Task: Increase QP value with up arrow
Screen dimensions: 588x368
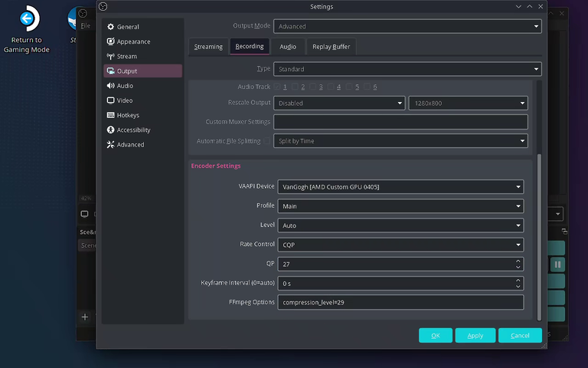Action: [x=518, y=261]
